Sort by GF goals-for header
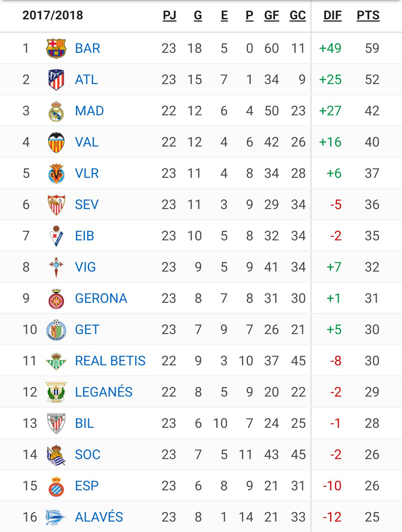The image size is (402, 532). pyautogui.click(x=271, y=15)
